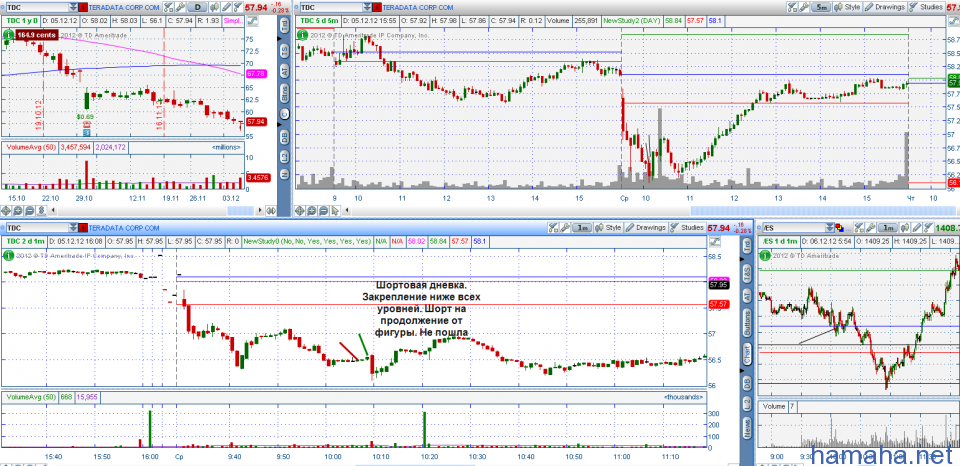
Task: Open wrench settings in /ES chart
Action: tap(871, 228)
